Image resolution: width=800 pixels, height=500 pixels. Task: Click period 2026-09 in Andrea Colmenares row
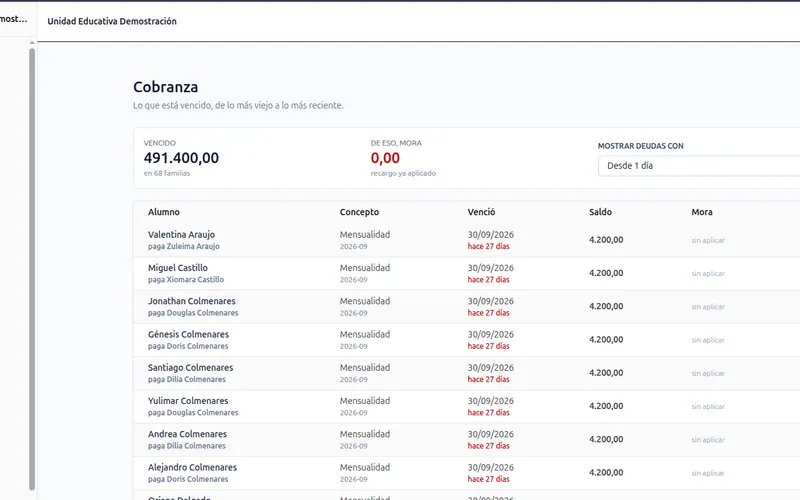pyautogui.click(x=354, y=446)
